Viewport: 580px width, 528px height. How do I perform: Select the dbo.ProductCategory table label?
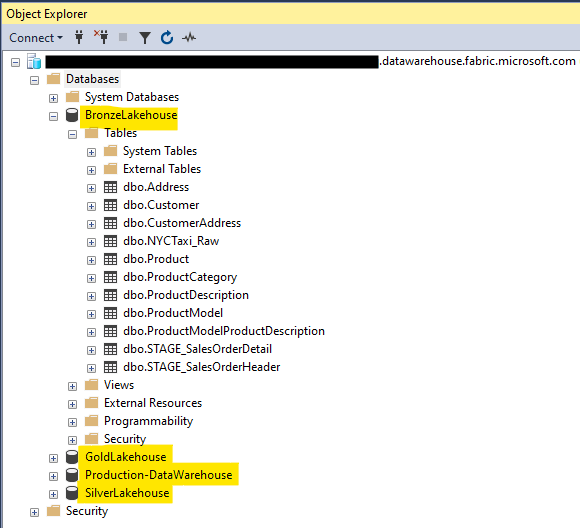point(180,277)
